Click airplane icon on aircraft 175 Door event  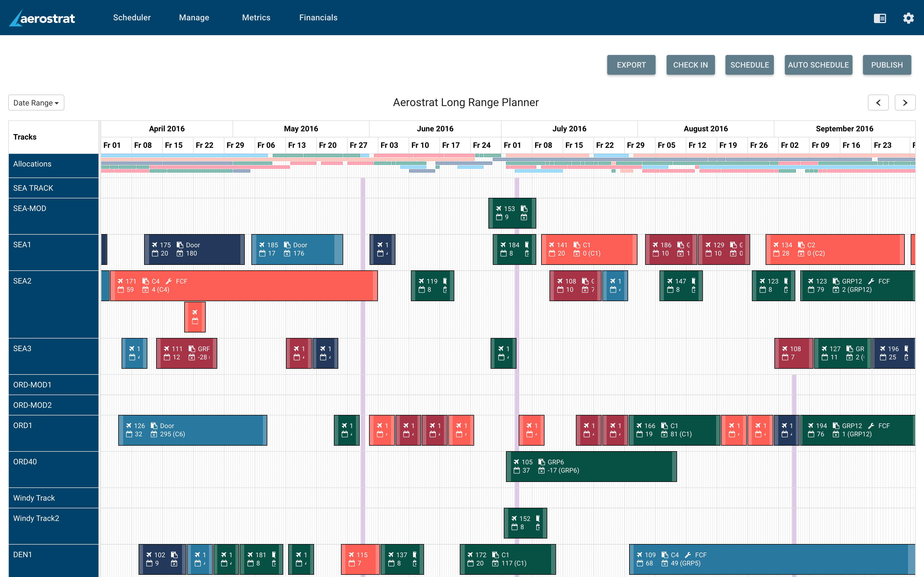click(155, 245)
